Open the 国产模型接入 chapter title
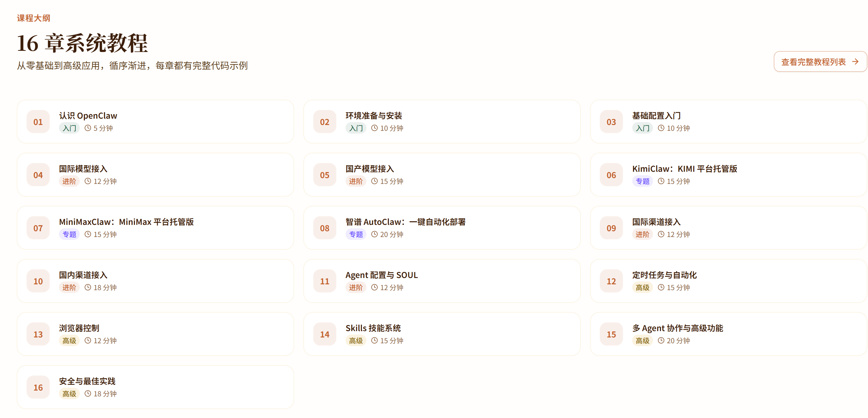Screen dimensions: 868x418 370,169
